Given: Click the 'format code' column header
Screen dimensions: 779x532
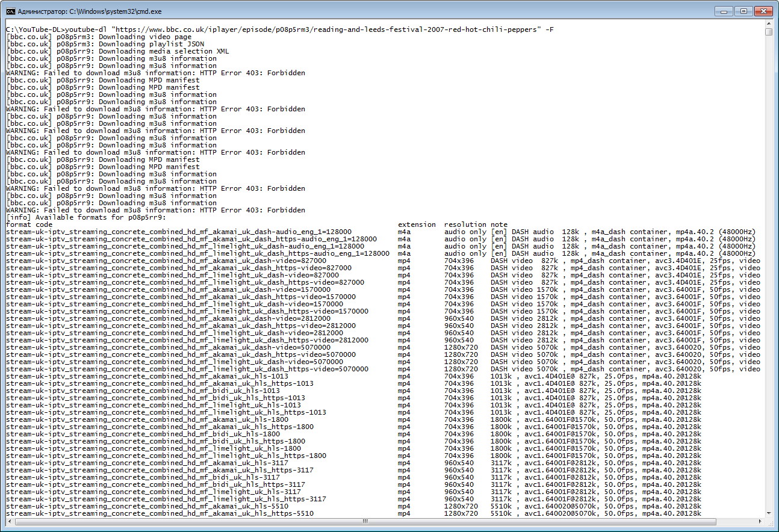Looking at the screenshot, I should tap(29, 224).
